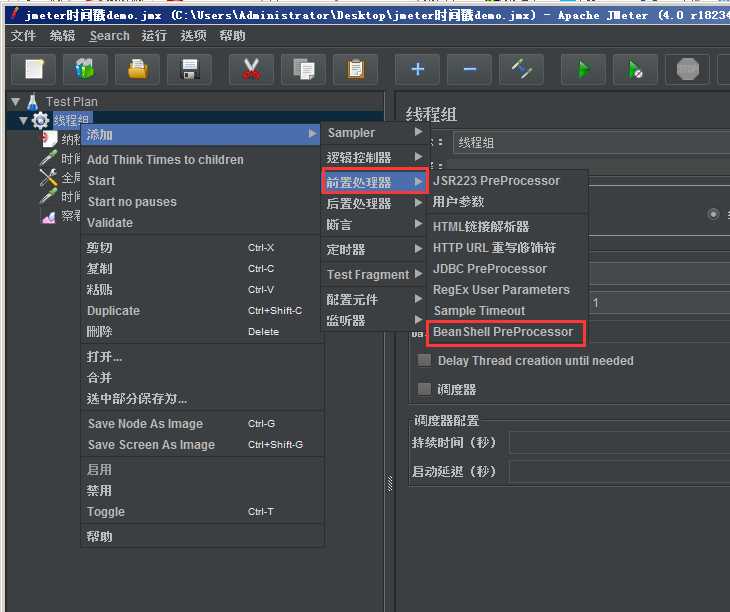Enable Delay Thread creation until needed
The image size is (730, 612).
click(x=424, y=360)
